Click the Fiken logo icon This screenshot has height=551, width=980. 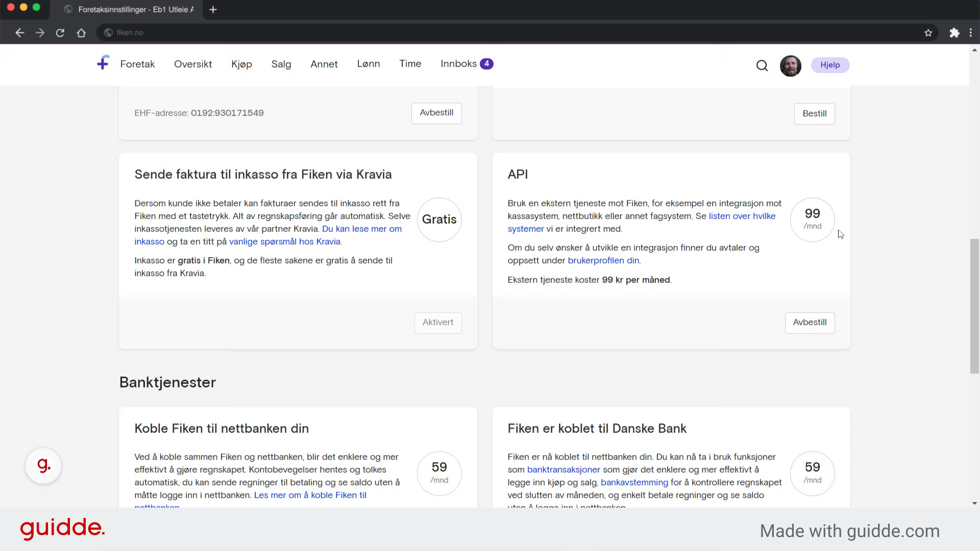pyautogui.click(x=103, y=63)
